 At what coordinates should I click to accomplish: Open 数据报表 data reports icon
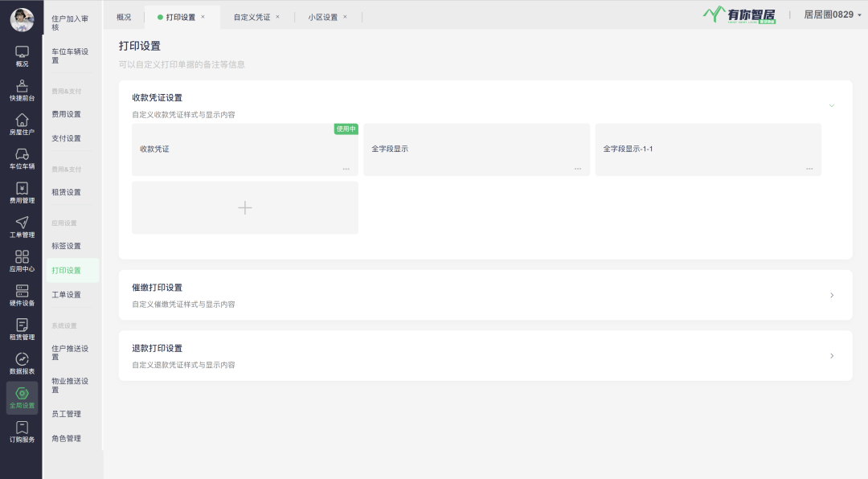pyautogui.click(x=22, y=364)
